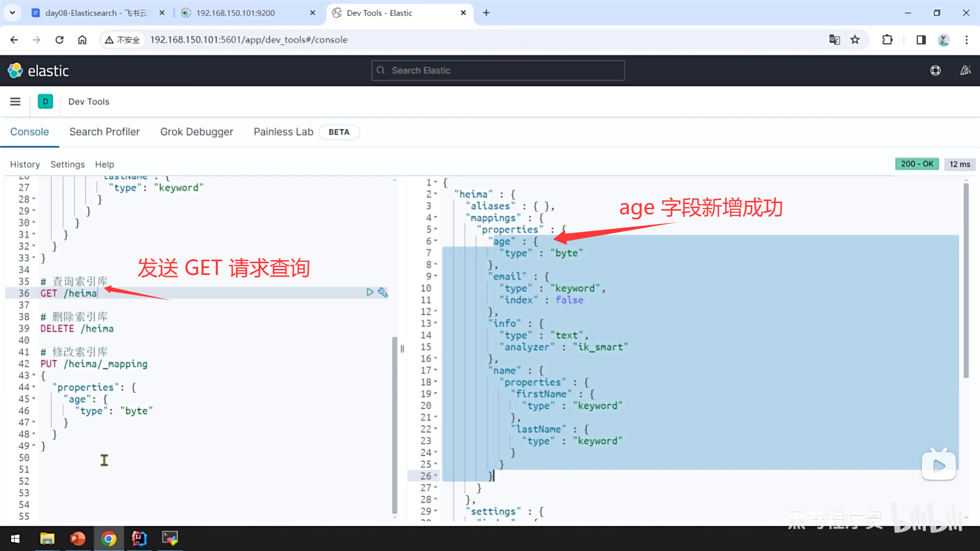The height and width of the screenshot is (551, 980).
Task: Open Chrome extensions puzzle icon
Action: tap(887, 40)
